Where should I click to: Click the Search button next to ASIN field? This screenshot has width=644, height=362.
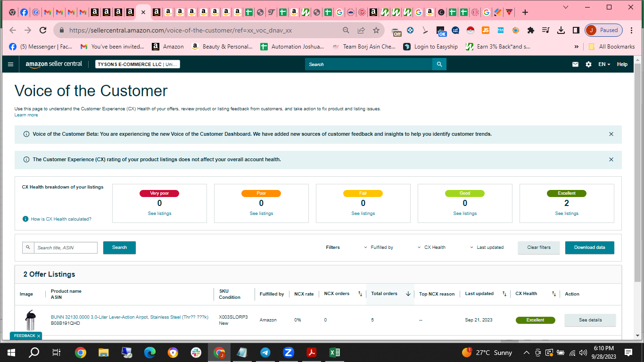click(119, 247)
